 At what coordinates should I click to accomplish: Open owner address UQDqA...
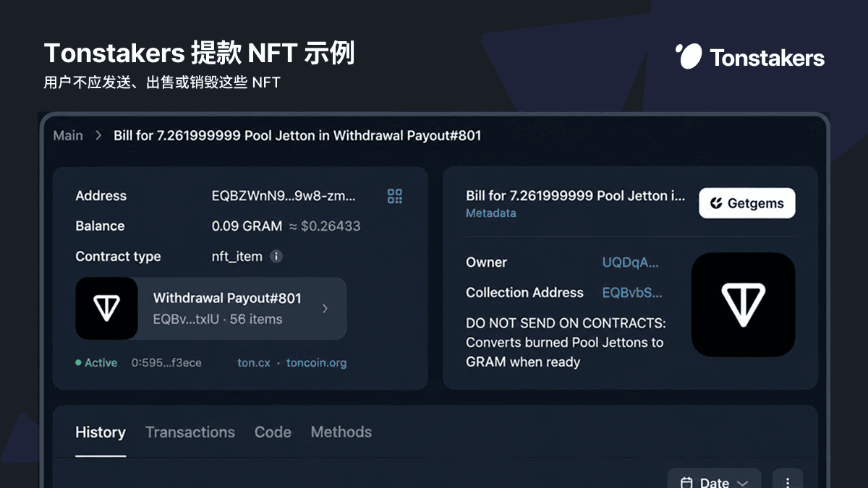point(631,262)
